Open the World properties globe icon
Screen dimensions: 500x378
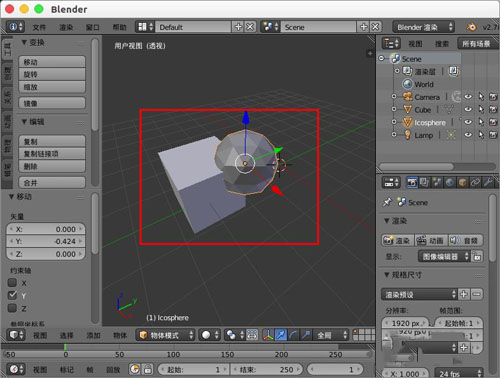click(450, 183)
